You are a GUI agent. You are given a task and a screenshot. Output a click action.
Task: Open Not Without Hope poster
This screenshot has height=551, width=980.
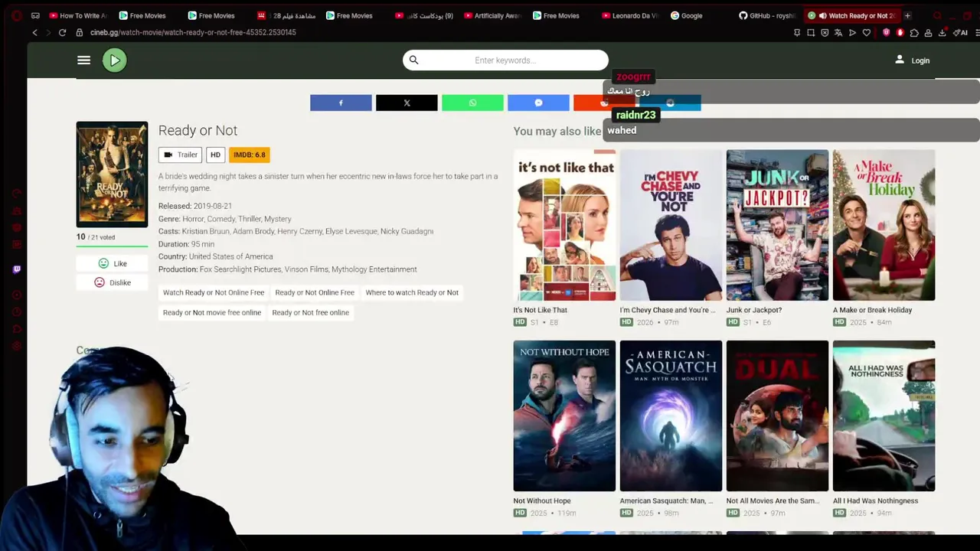[x=564, y=416]
